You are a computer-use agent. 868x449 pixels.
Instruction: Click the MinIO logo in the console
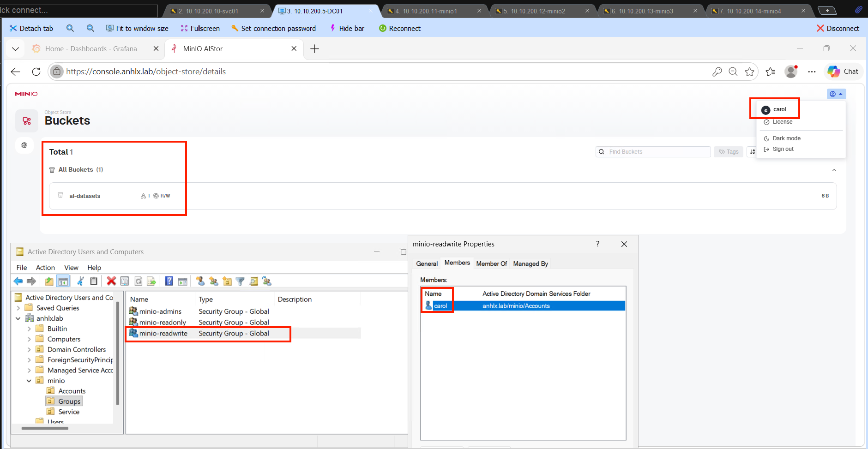tap(26, 94)
